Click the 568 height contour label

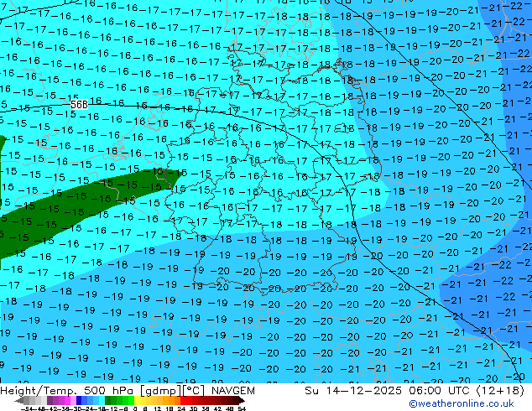tap(79, 104)
